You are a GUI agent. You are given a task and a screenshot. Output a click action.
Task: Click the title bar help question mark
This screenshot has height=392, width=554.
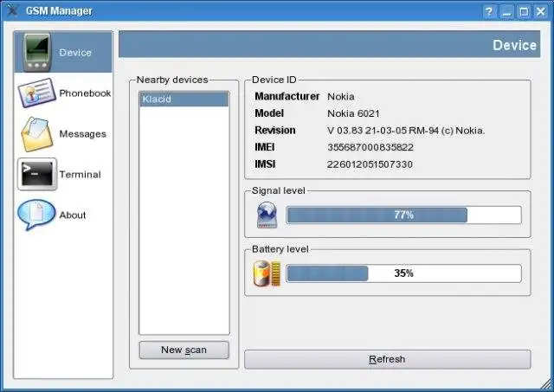489,11
